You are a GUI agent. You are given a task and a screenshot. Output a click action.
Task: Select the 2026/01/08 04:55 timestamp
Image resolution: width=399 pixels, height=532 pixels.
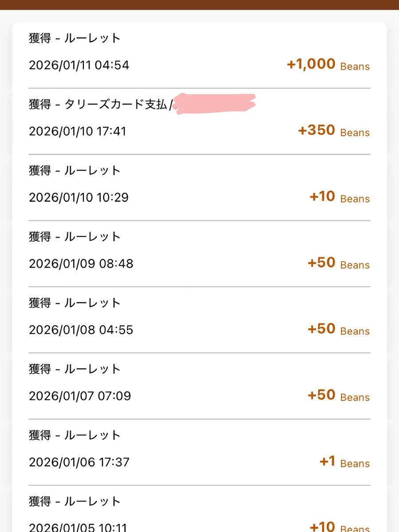[81, 330]
